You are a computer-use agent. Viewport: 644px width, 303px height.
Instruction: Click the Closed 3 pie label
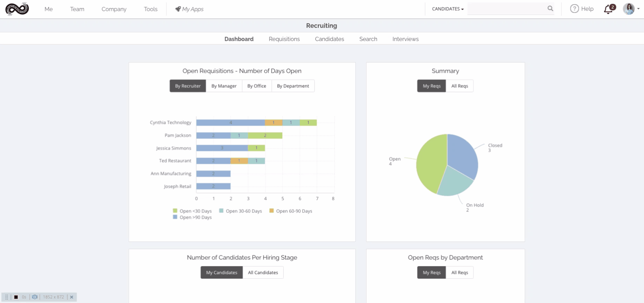[x=495, y=148]
